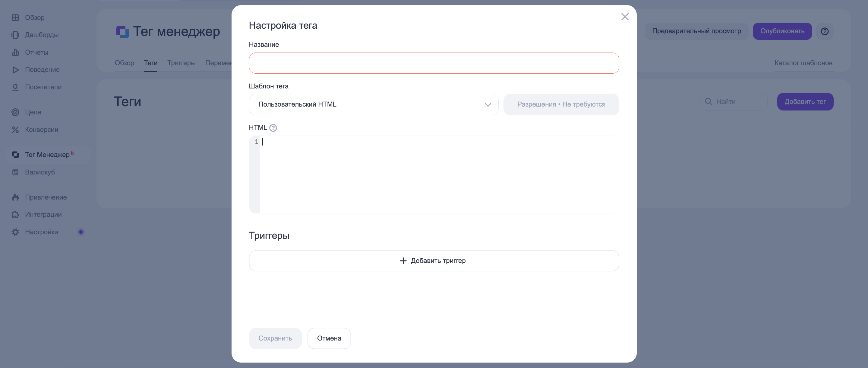
Task: Click the Поведение play icon
Action: click(x=15, y=70)
